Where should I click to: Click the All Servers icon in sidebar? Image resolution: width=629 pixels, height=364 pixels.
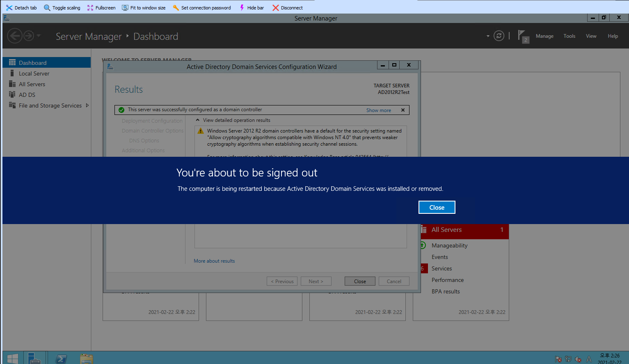(x=12, y=84)
